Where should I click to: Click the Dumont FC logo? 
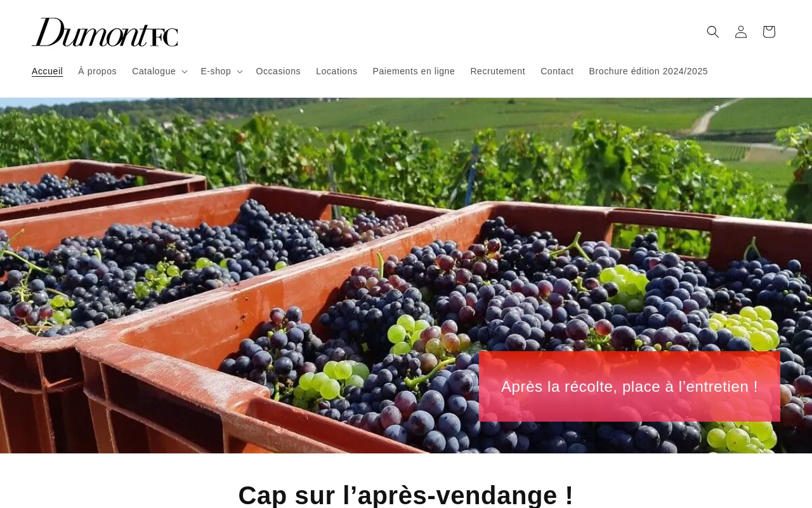pos(105,32)
